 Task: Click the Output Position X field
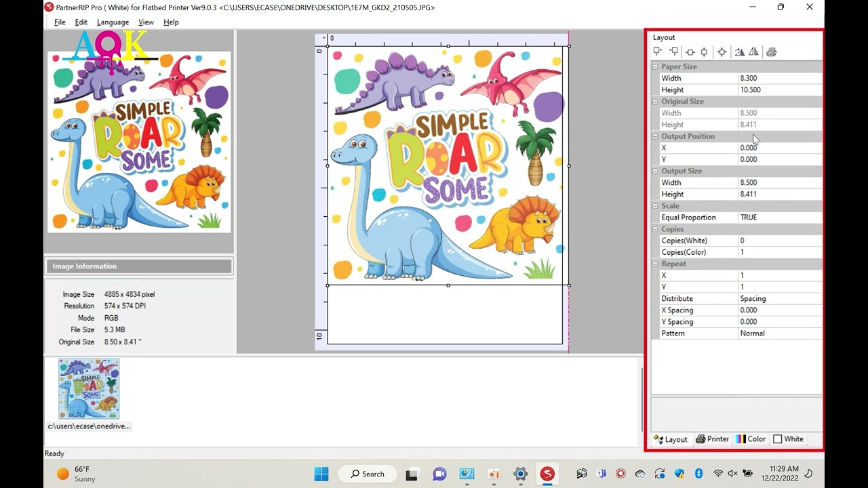click(x=780, y=148)
